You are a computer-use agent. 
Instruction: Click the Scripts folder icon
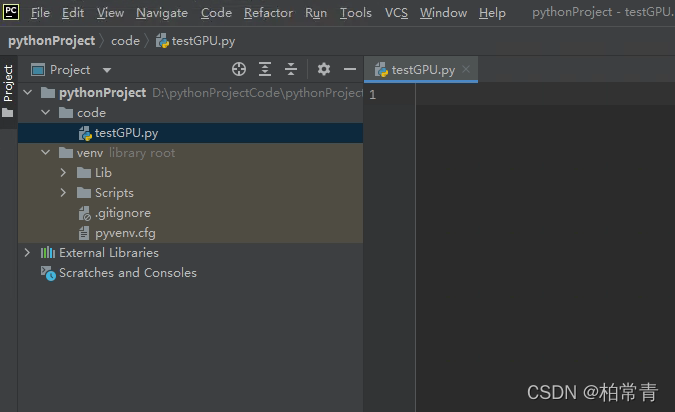coord(84,193)
